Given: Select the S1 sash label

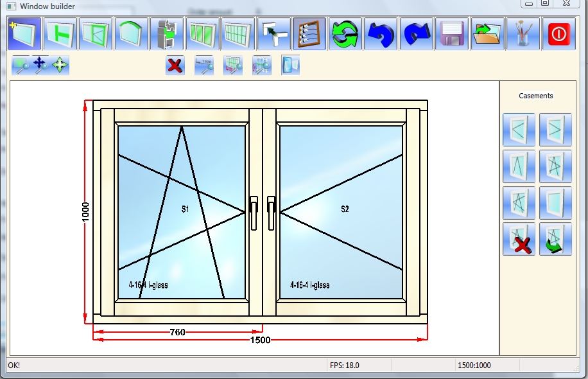Looking at the screenshot, I should 186,209.
